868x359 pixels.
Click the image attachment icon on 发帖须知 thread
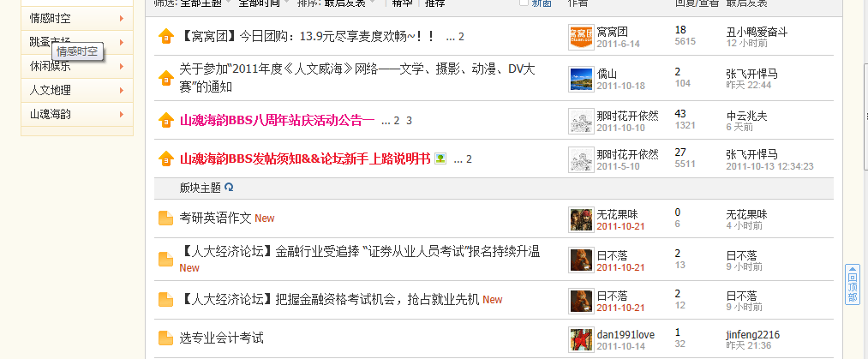pos(440,159)
